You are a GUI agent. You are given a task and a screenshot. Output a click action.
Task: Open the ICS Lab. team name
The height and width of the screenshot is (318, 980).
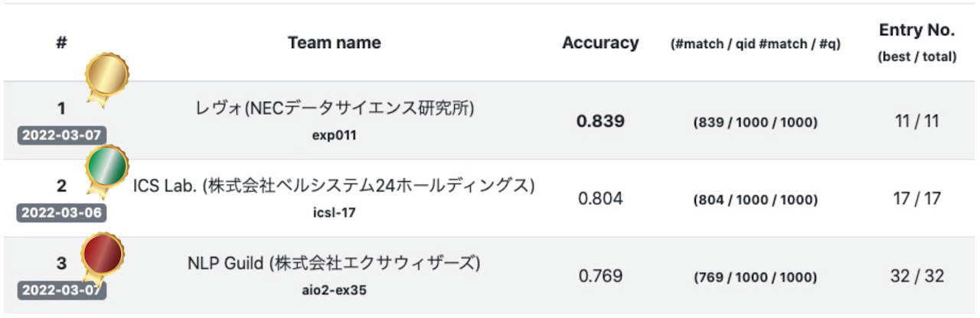(334, 186)
